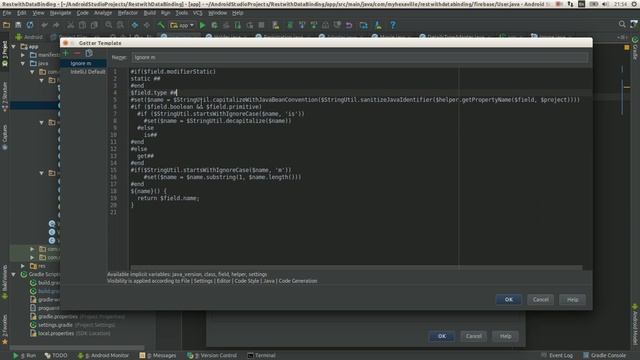Select the 'IntelliJ Default' template
This screenshot has height=360, width=640.
[x=87, y=72]
